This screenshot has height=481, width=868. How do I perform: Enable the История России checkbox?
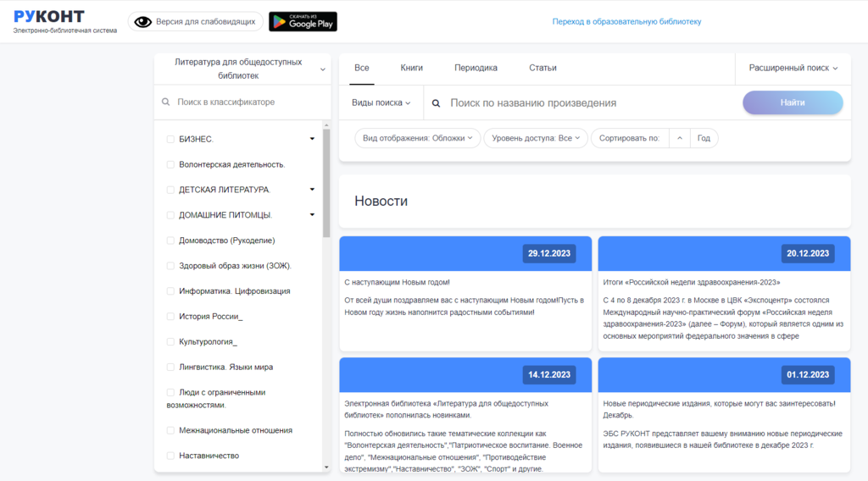point(170,317)
